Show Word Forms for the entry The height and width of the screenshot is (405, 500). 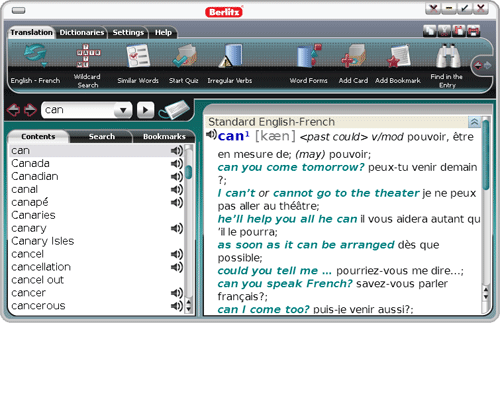tap(308, 63)
